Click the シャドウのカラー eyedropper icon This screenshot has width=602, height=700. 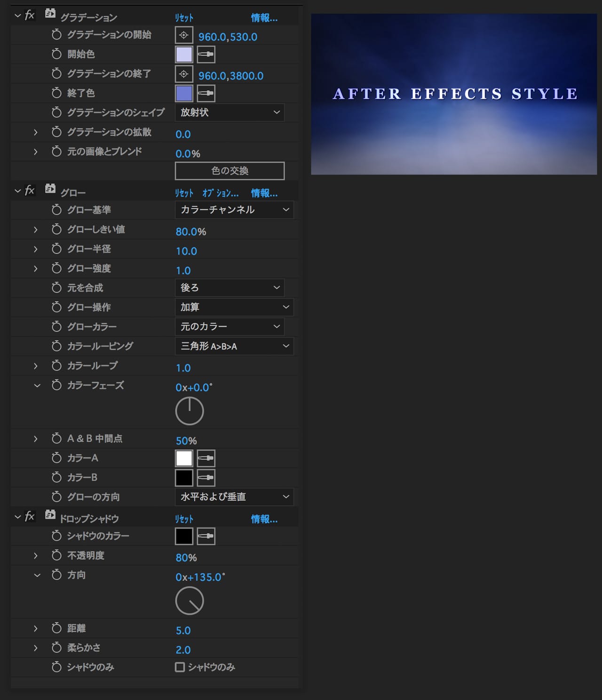tap(206, 536)
